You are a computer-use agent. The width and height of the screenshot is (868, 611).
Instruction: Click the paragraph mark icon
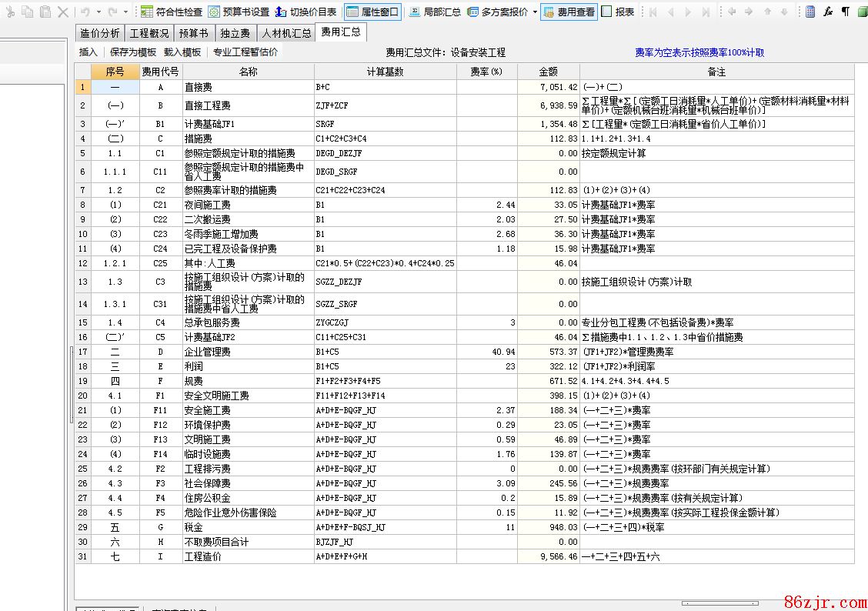point(846,12)
